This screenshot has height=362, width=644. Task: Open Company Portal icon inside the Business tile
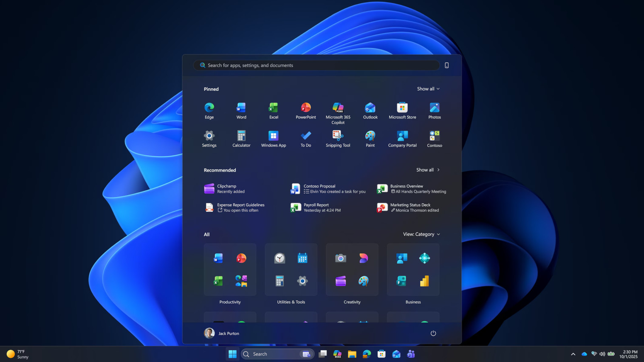pos(402,258)
